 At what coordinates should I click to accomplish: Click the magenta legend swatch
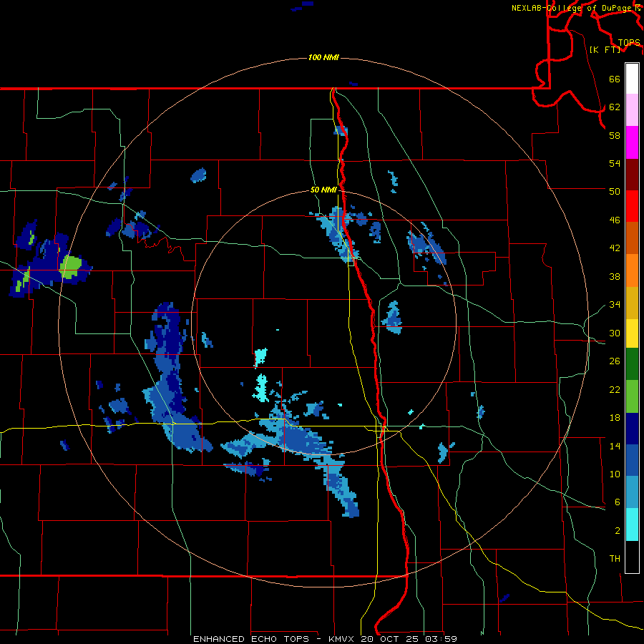pyautogui.click(x=632, y=142)
